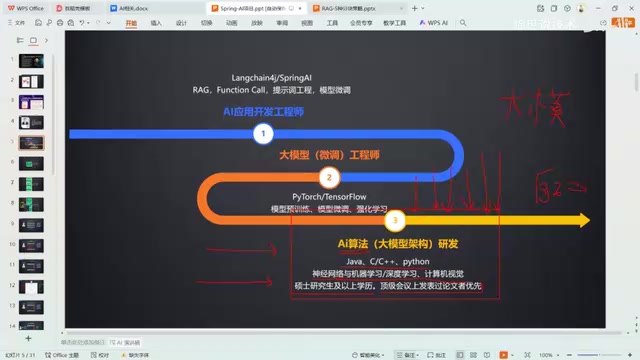
Task: Select slide 4 thumbnail
Action: click(x=31, y=122)
